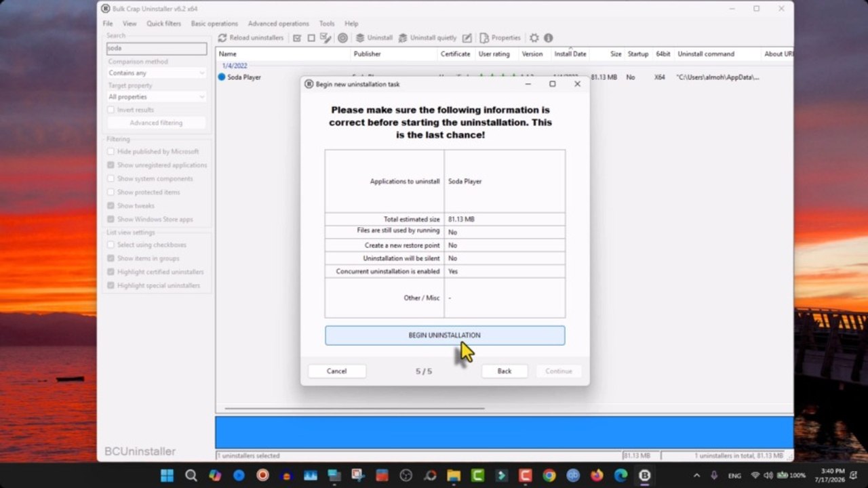Open settings via the toolbar gear icon
The image size is (868, 488).
point(534,38)
